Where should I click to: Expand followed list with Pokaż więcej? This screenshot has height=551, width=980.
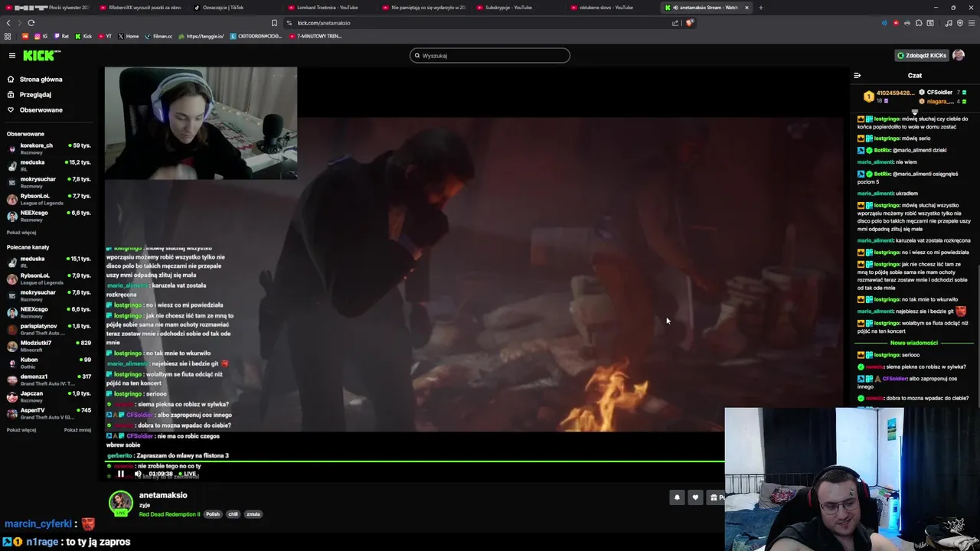pos(21,232)
